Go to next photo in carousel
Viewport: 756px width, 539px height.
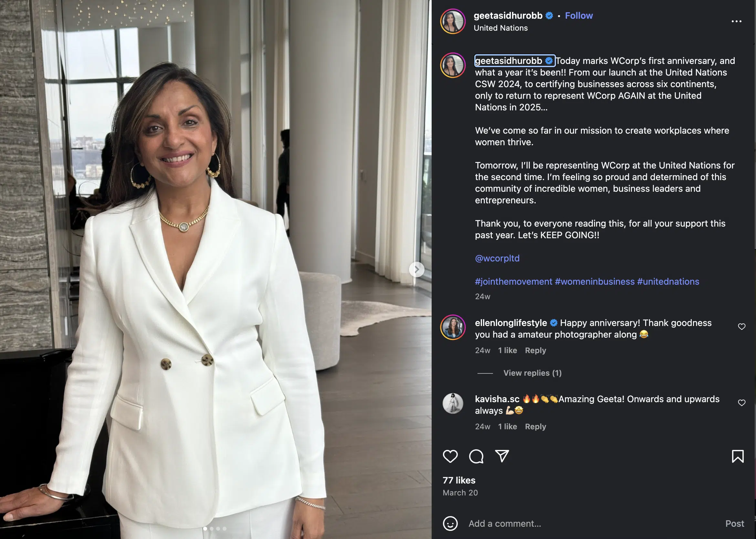416,269
